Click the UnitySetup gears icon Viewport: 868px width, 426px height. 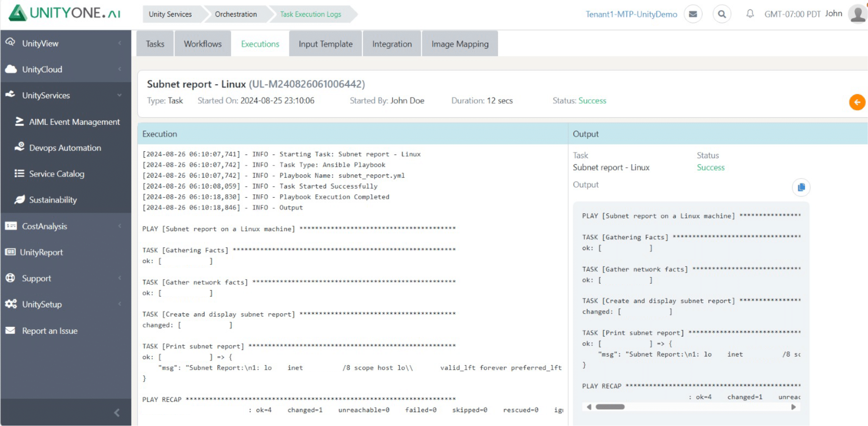coord(11,304)
